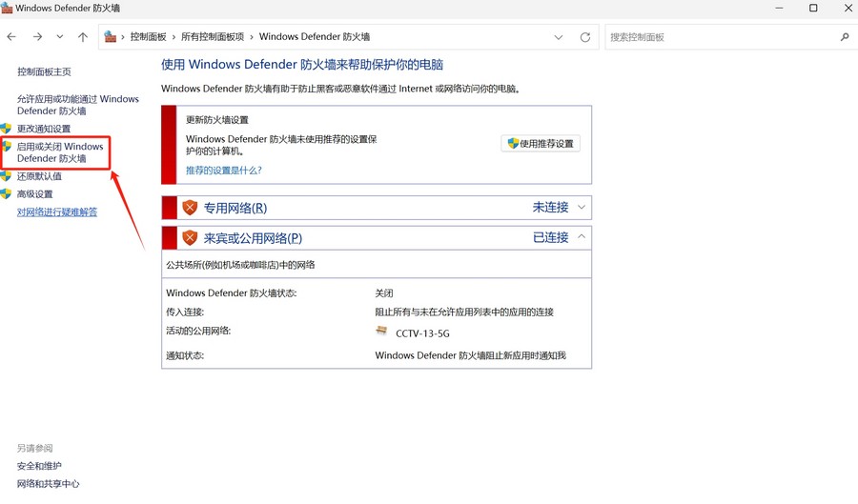Go up one level with up arrow

coord(83,36)
